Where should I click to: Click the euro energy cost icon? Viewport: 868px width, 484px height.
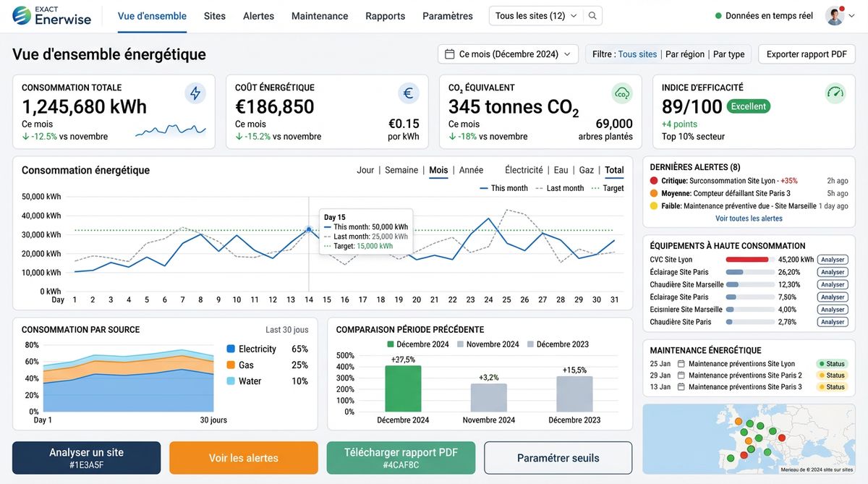[408, 93]
